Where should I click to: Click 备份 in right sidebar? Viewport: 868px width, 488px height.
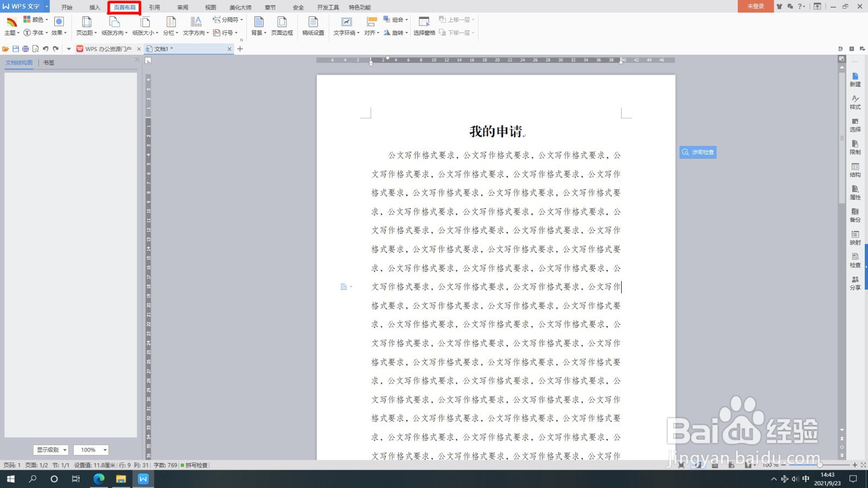tap(855, 215)
